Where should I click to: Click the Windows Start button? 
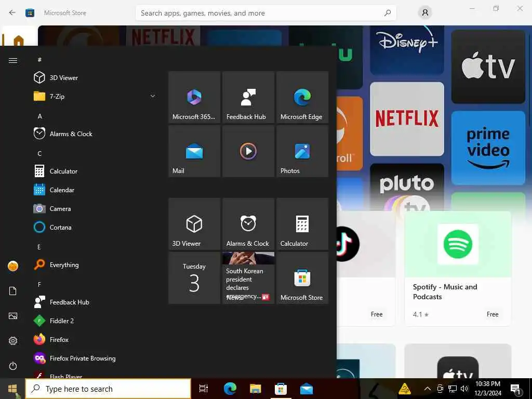[12, 389]
